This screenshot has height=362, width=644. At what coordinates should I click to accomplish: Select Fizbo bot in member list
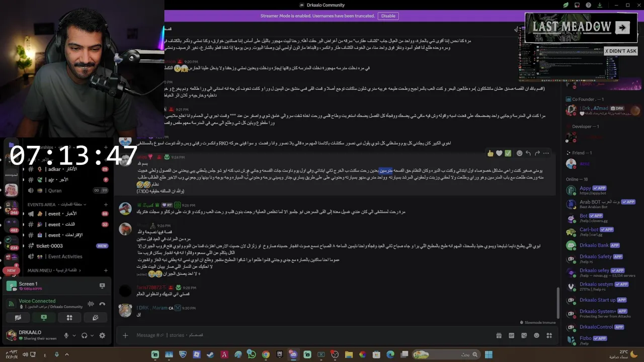602,340
